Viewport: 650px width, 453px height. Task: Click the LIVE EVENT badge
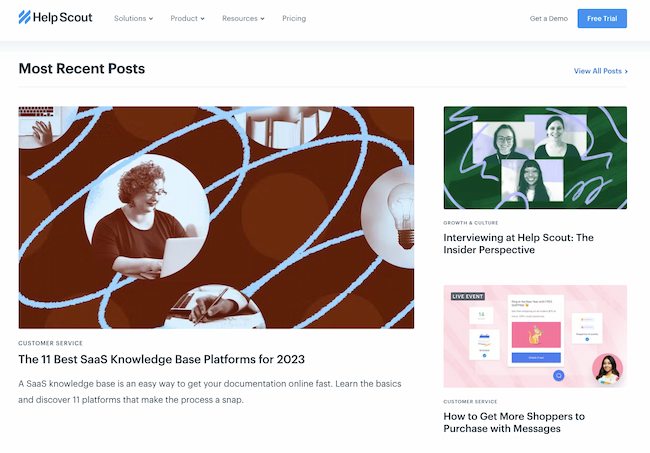click(x=468, y=296)
